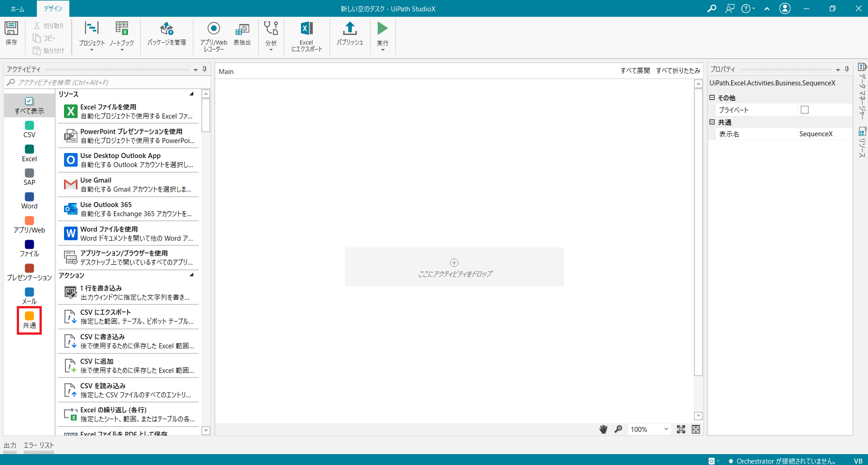Screen dimensions: 868x465
Task: Click the fit to screen icon
Action: 681,429
